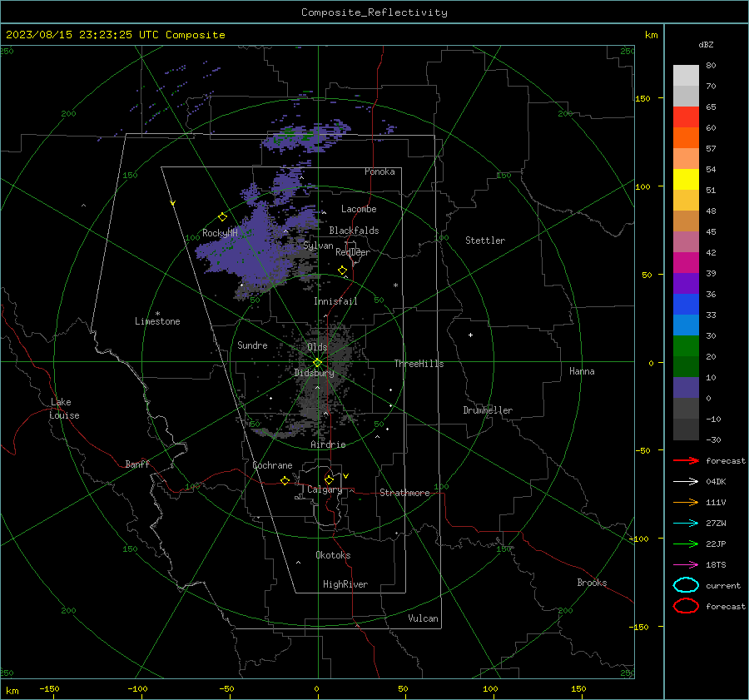Click the red 65 dBZ color swatch

click(x=686, y=117)
